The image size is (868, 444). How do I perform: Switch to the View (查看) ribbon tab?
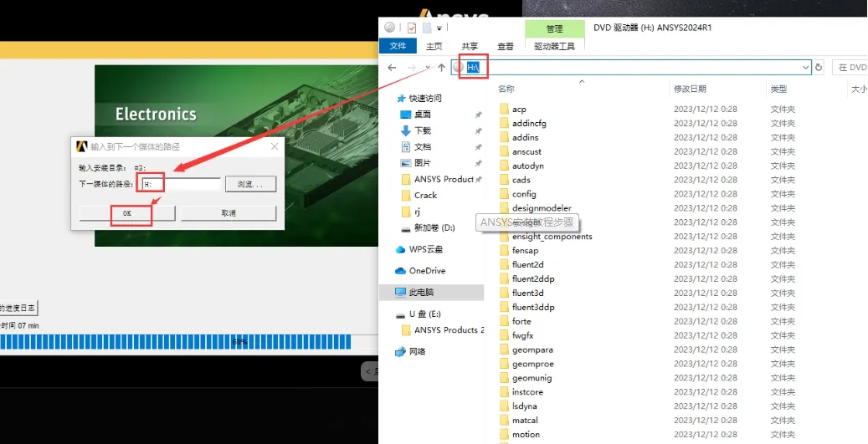[506, 47]
